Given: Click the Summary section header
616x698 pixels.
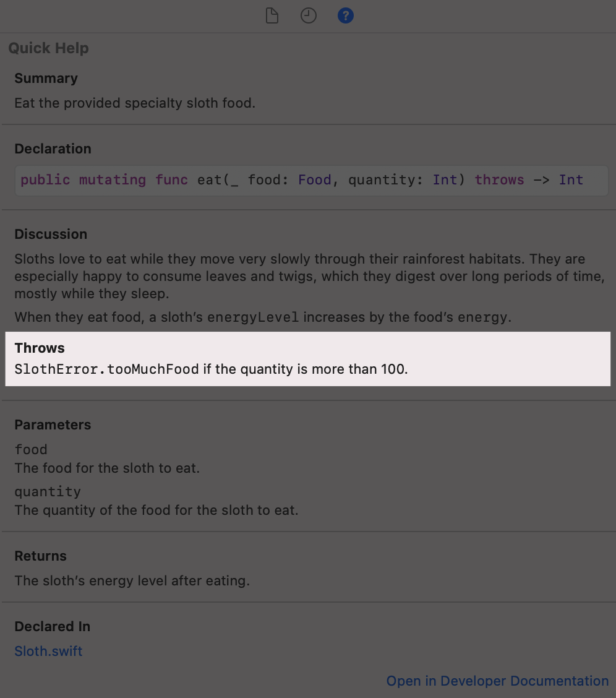Looking at the screenshot, I should coord(46,79).
